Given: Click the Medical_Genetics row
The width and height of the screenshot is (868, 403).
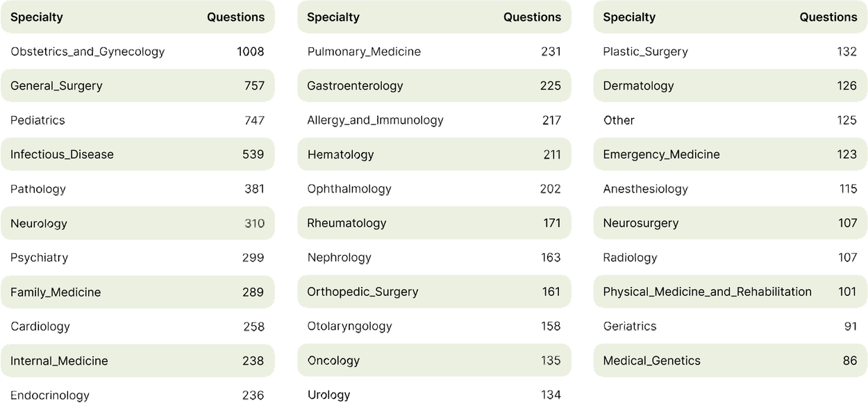Looking at the screenshot, I should [x=730, y=361].
